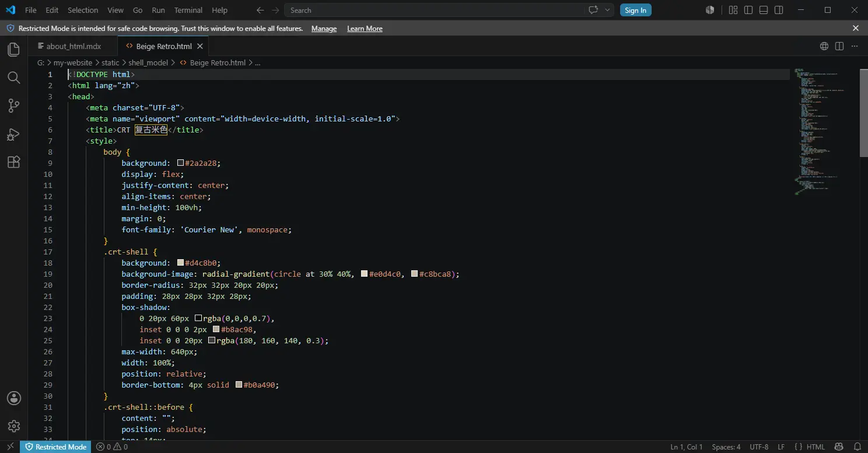Open remote window icon in status bar
The image size is (868, 453).
10,447
